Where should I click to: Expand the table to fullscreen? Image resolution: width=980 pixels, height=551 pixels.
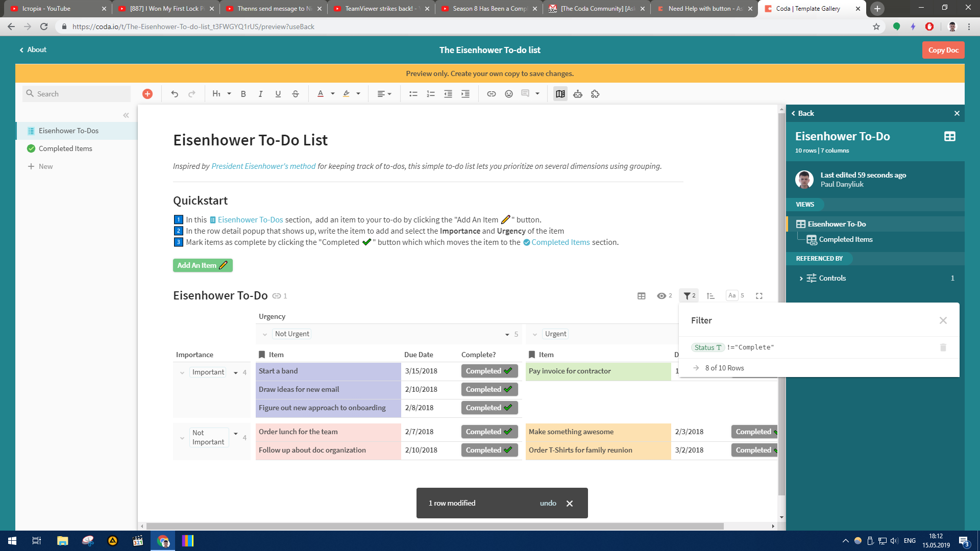[759, 296]
